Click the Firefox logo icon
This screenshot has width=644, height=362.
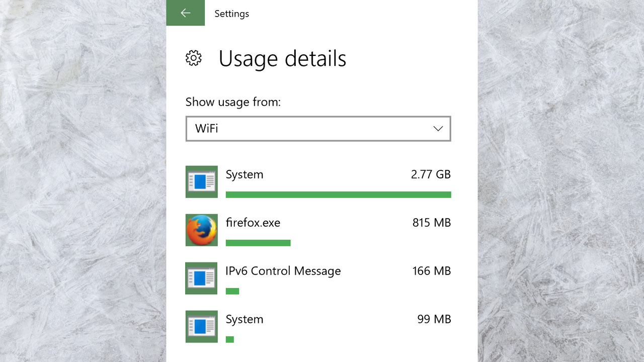coord(201,230)
